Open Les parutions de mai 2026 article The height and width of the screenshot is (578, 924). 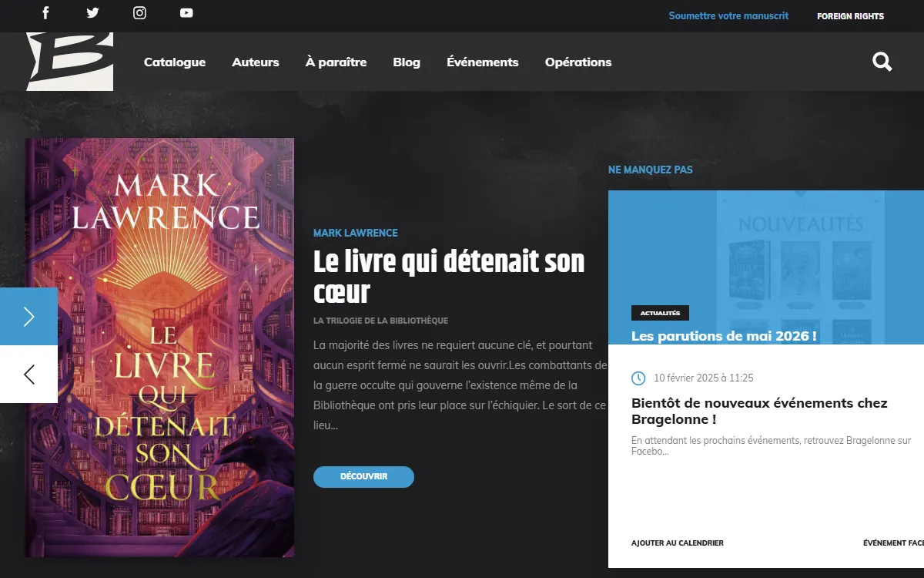point(724,336)
